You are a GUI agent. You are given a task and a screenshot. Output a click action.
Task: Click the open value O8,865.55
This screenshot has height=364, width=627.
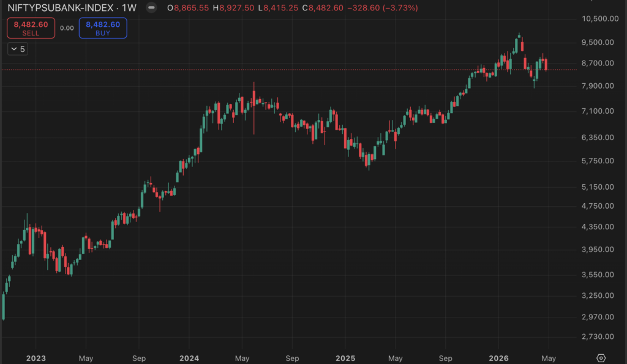point(188,8)
